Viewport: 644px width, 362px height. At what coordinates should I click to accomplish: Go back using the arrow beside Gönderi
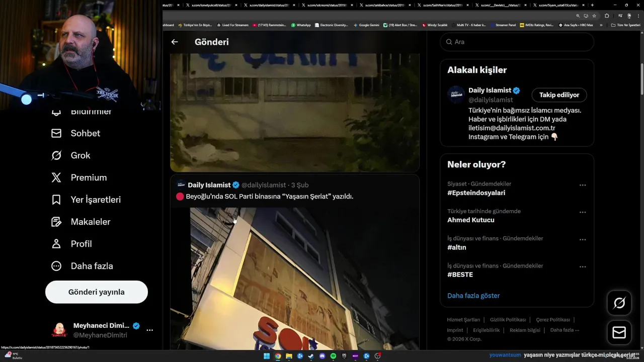click(175, 42)
